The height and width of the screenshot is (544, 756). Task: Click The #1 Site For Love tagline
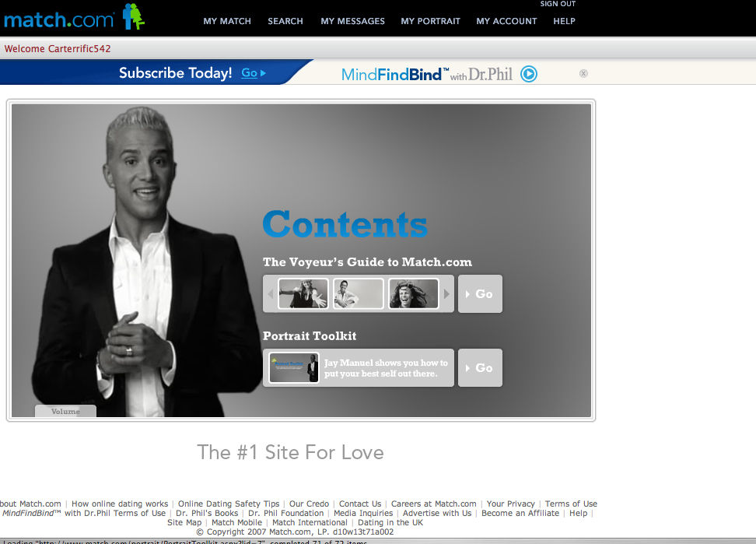coord(290,452)
